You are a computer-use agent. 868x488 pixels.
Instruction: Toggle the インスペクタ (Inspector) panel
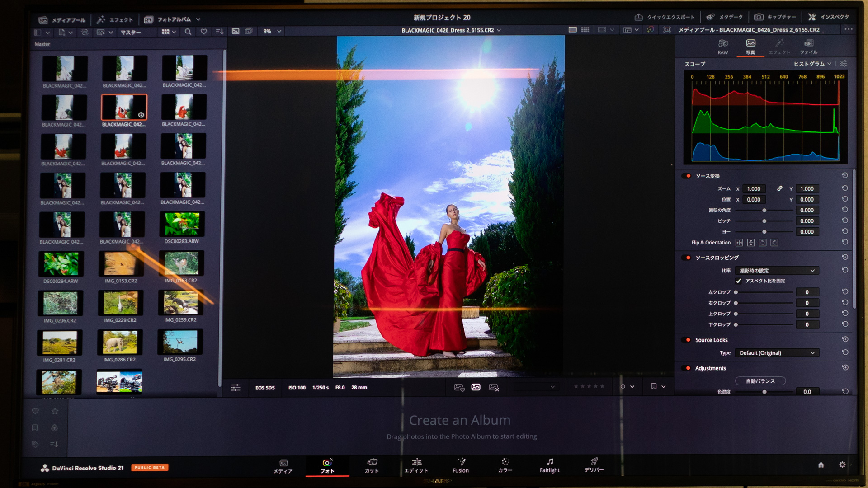(x=829, y=17)
